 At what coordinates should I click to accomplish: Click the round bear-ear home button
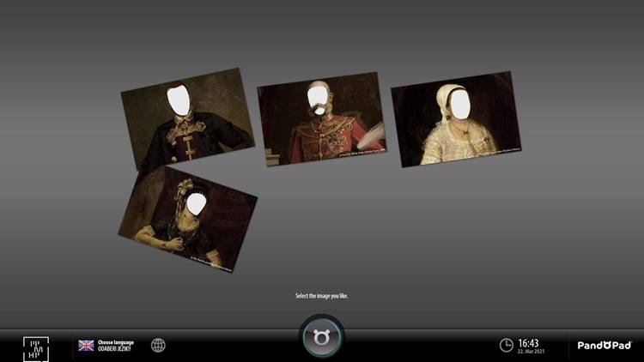coord(322,337)
